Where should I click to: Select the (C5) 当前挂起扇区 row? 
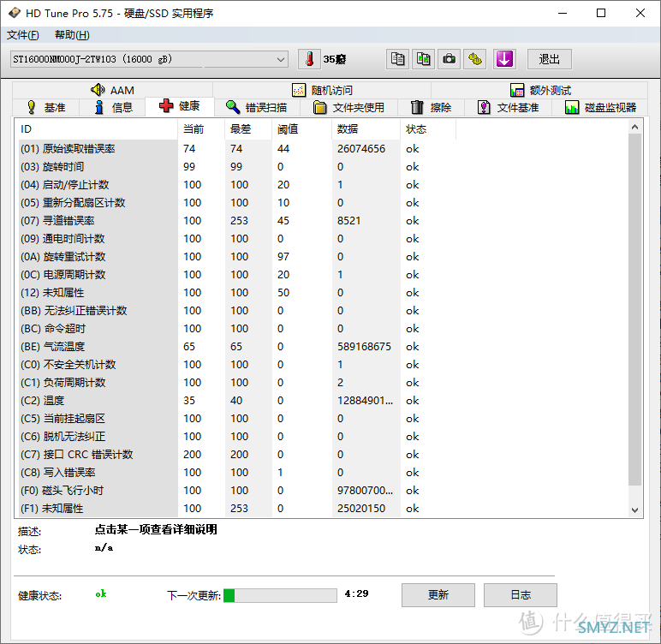tap(237, 419)
